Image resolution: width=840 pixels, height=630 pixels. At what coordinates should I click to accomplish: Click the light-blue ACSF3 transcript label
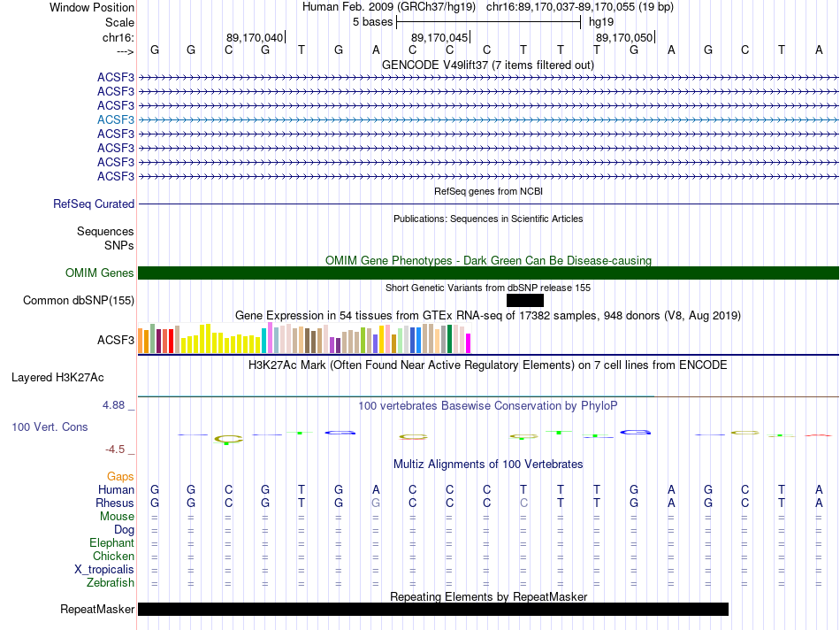point(116,119)
